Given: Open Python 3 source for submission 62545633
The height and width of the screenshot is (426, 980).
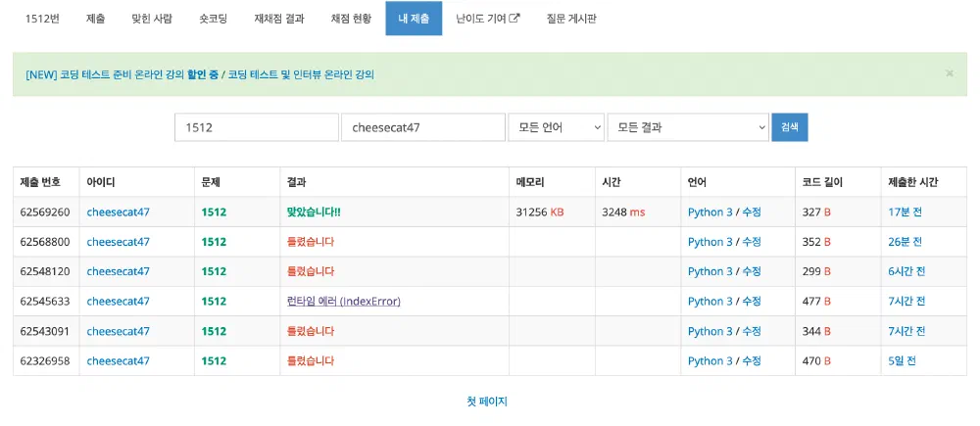Looking at the screenshot, I should click(710, 302).
